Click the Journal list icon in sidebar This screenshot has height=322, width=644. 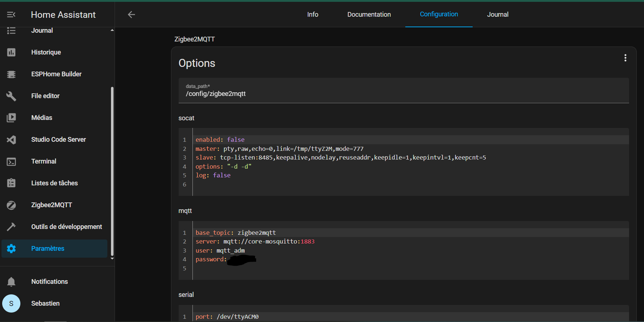tap(11, 31)
